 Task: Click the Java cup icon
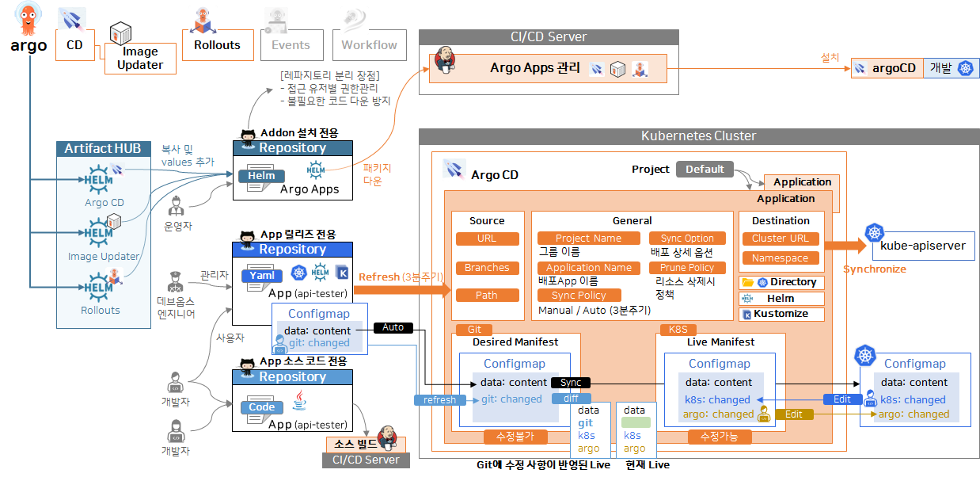coord(300,401)
